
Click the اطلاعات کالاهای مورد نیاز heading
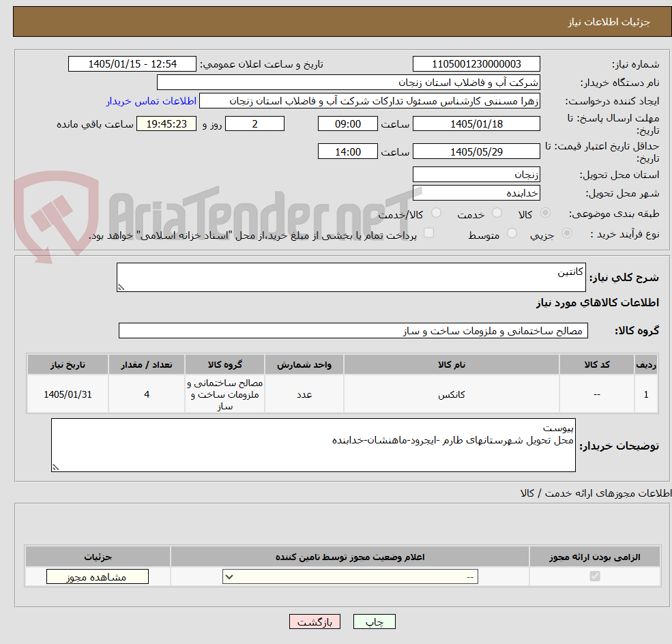[x=598, y=302]
